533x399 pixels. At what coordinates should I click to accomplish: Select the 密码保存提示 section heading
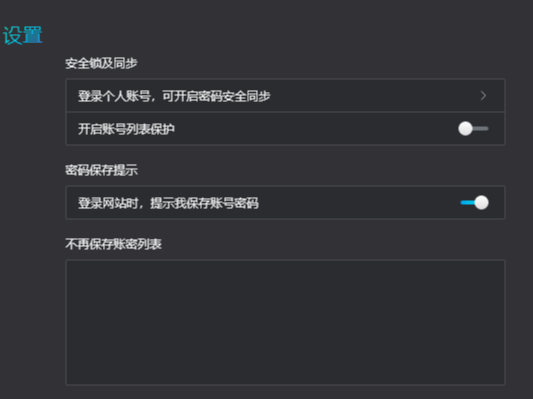[x=101, y=170]
